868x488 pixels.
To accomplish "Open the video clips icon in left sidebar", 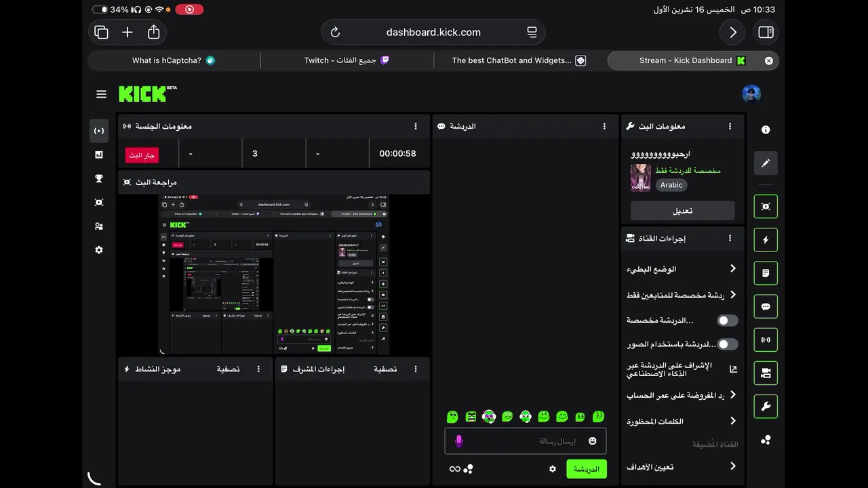I will pyautogui.click(x=99, y=202).
